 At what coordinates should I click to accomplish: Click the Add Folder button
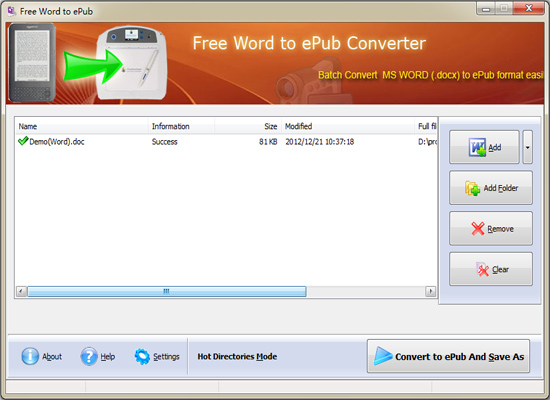pos(491,188)
